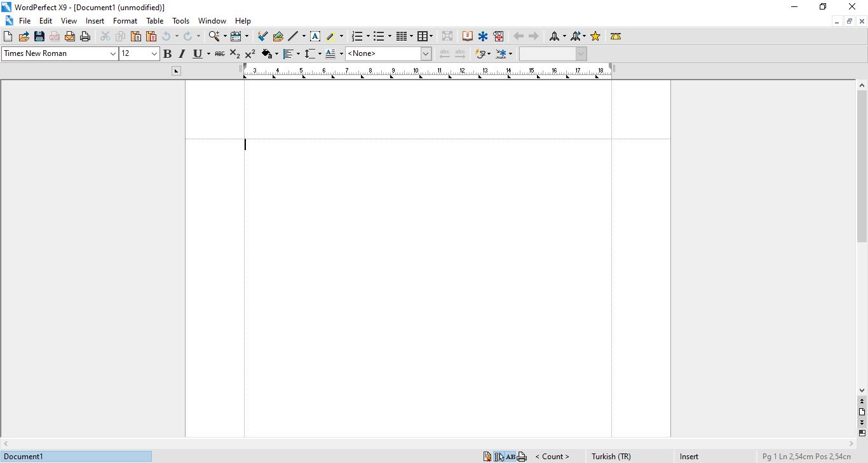Expand the numbering list dropdown arrow
The width and height of the screenshot is (868, 463).
click(x=368, y=36)
